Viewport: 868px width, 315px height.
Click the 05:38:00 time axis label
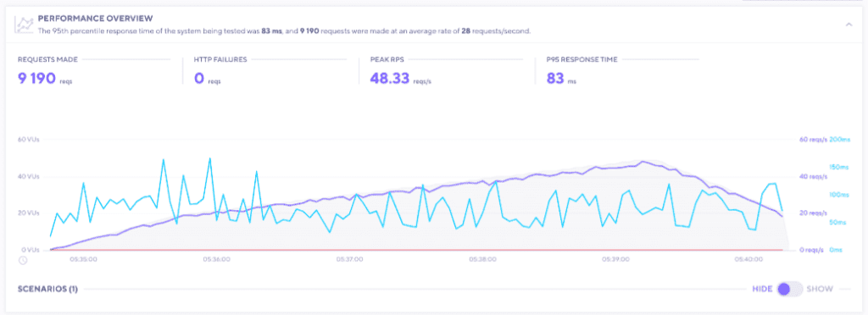(x=483, y=258)
